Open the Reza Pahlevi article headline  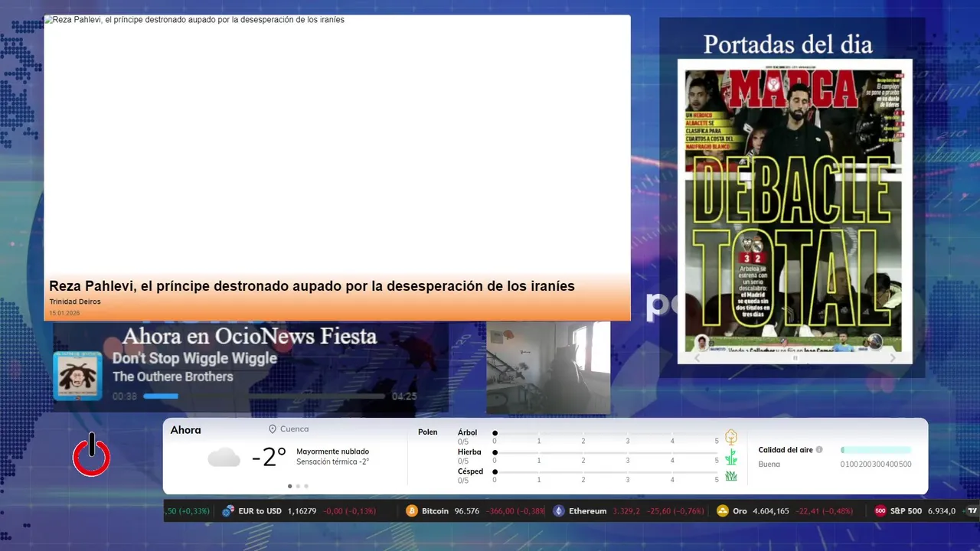[x=312, y=286]
